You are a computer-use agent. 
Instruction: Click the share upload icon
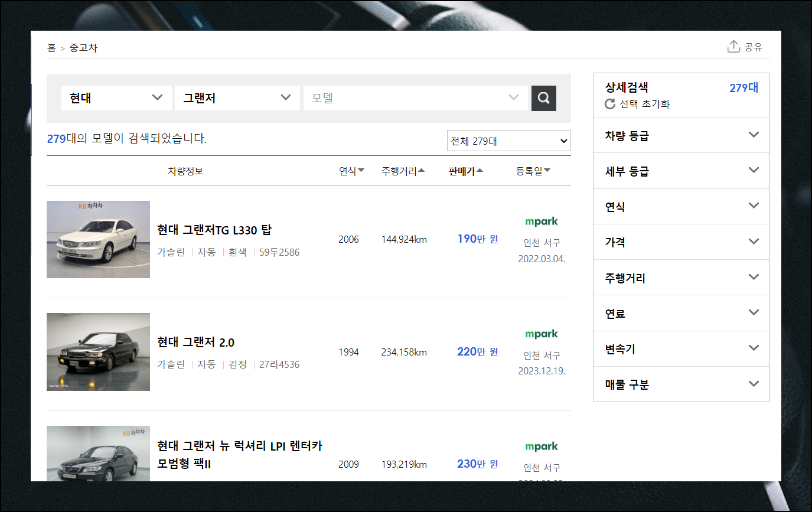click(x=733, y=47)
